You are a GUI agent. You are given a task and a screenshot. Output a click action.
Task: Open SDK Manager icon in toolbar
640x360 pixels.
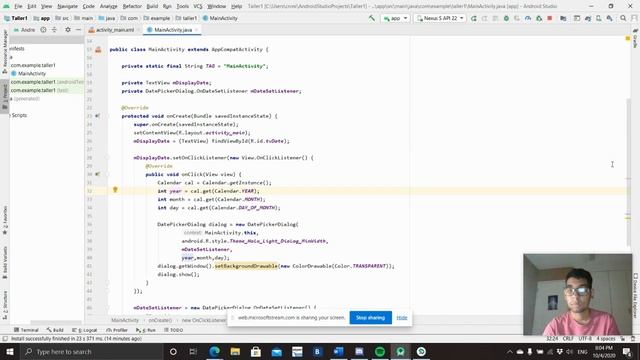(609, 18)
